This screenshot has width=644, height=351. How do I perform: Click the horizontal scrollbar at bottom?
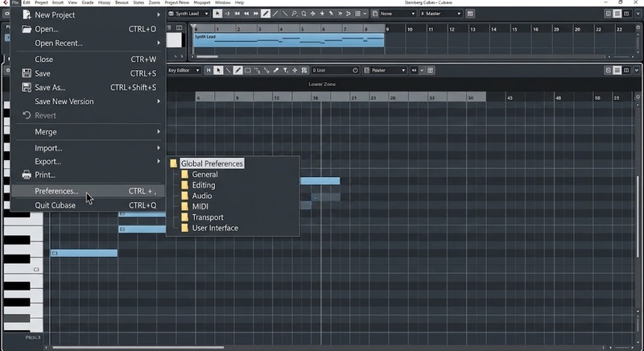[x=138, y=348]
